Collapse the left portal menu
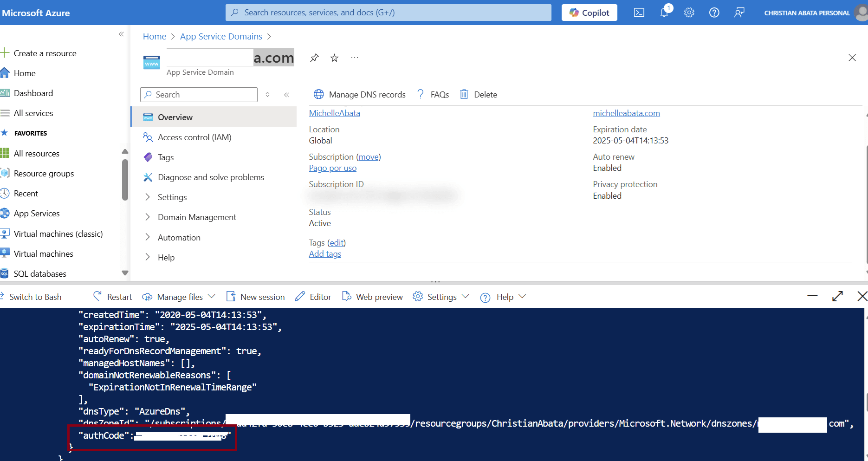Image resolution: width=868 pixels, height=461 pixels. [x=121, y=34]
